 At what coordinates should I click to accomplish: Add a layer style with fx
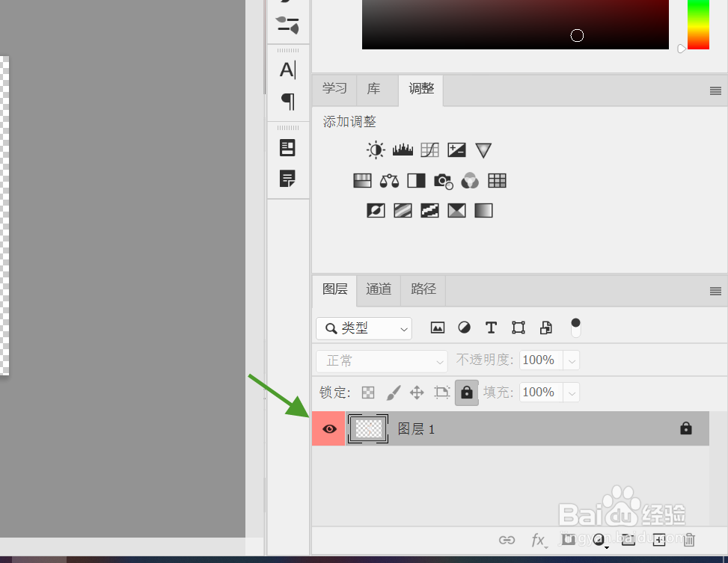point(539,540)
